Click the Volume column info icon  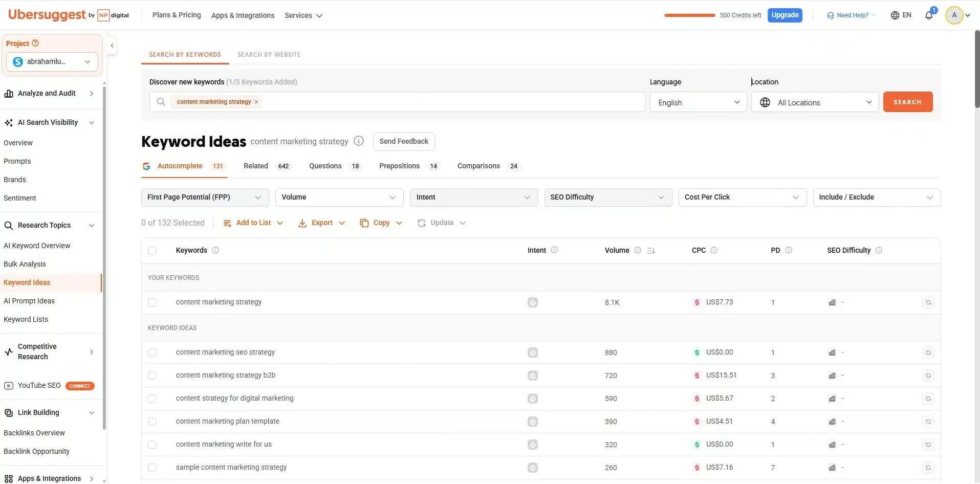pyautogui.click(x=638, y=250)
